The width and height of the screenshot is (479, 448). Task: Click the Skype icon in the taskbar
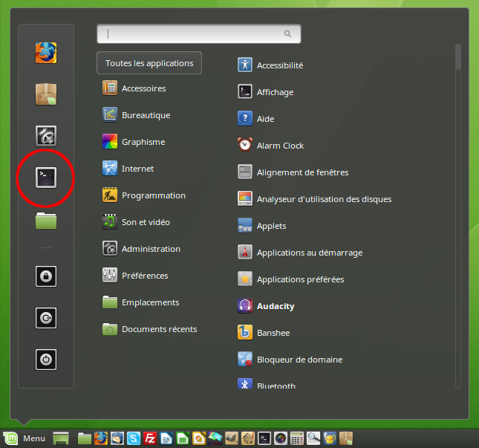click(x=134, y=438)
